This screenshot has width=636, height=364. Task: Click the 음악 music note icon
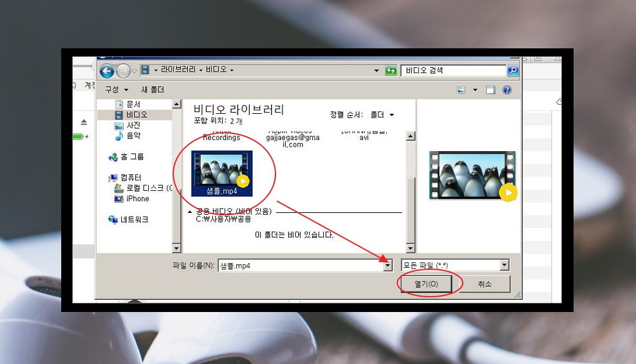(119, 136)
